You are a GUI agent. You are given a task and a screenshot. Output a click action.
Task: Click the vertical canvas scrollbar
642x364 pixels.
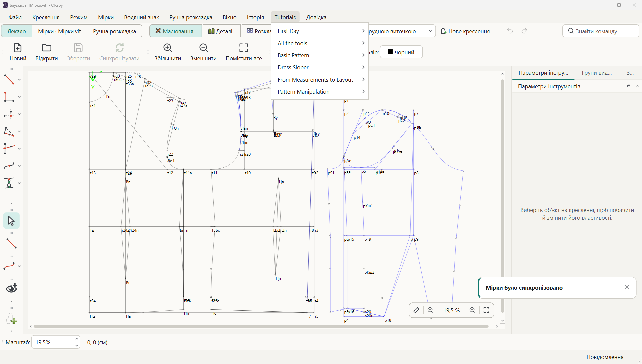tap(503, 196)
